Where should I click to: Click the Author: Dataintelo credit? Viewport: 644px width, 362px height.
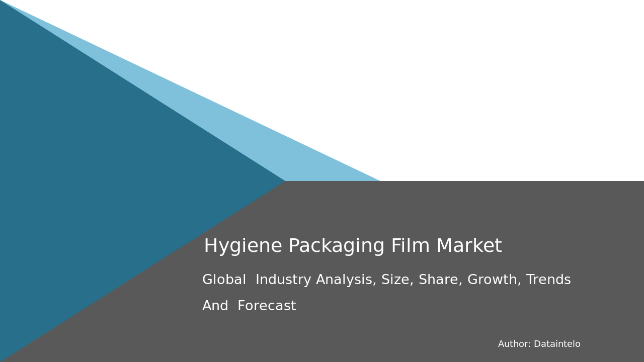(x=539, y=344)
